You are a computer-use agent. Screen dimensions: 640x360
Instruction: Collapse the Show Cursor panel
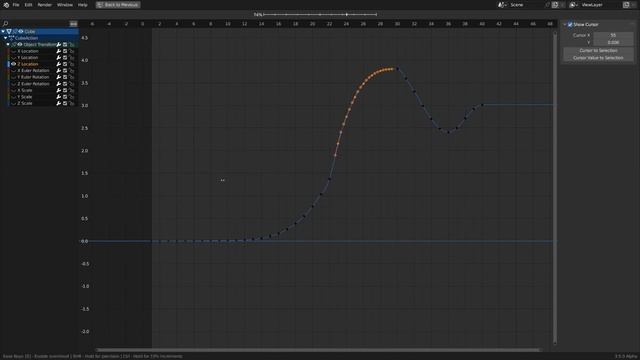[x=565, y=24]
